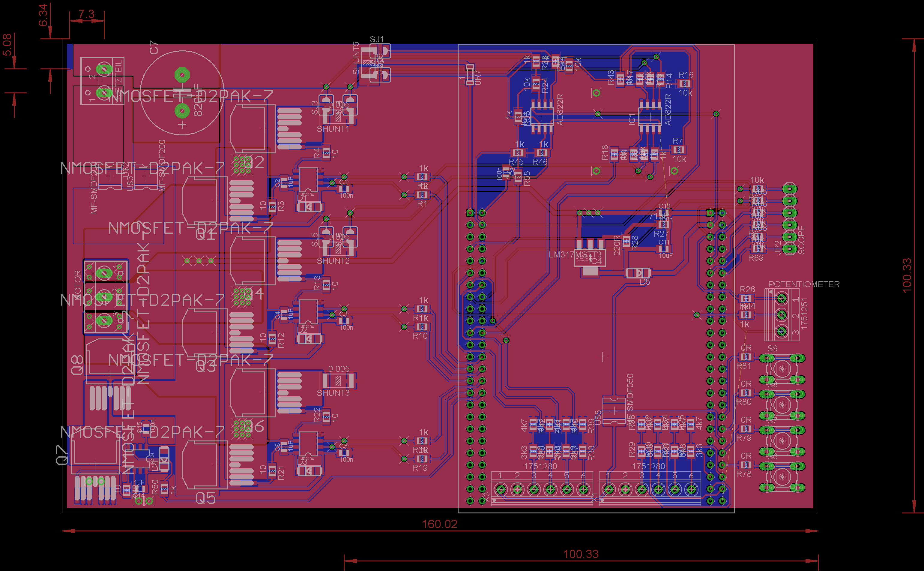The width and height of the screenshot is (924, 571).
Task: Select the R4 gate resistor label
Action: click(317, 153)
